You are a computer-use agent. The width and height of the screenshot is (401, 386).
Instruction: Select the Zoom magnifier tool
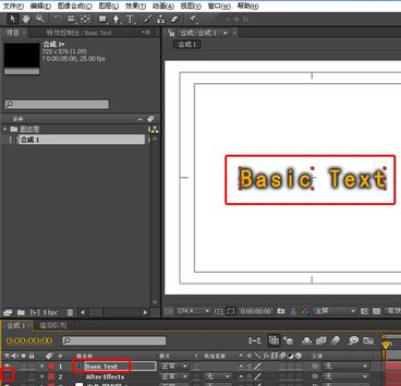tap(40, 19)
